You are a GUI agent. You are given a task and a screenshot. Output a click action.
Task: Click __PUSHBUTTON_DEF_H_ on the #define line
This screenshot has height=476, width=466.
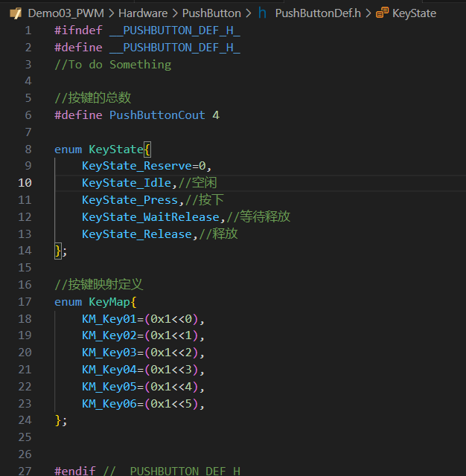175,48
